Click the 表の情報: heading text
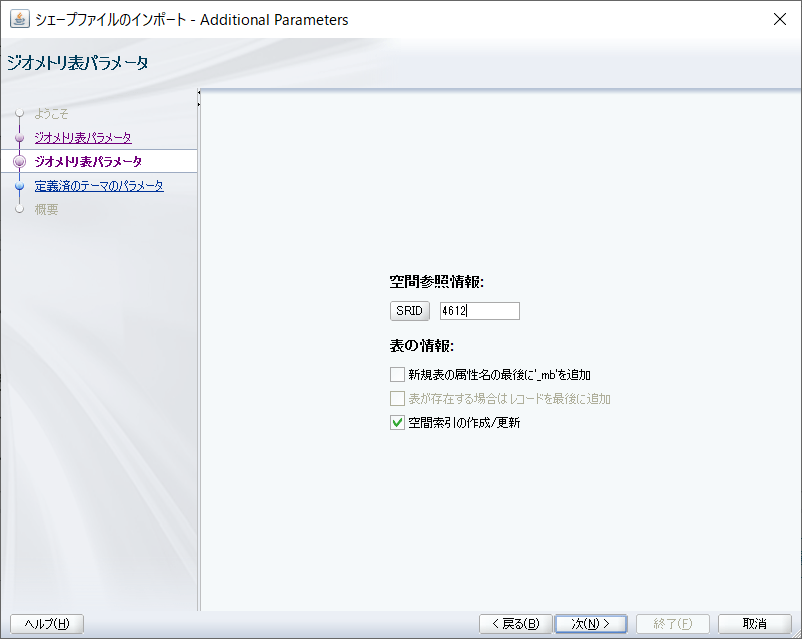This screenshot has height=639, width=802. pos(421,346)
